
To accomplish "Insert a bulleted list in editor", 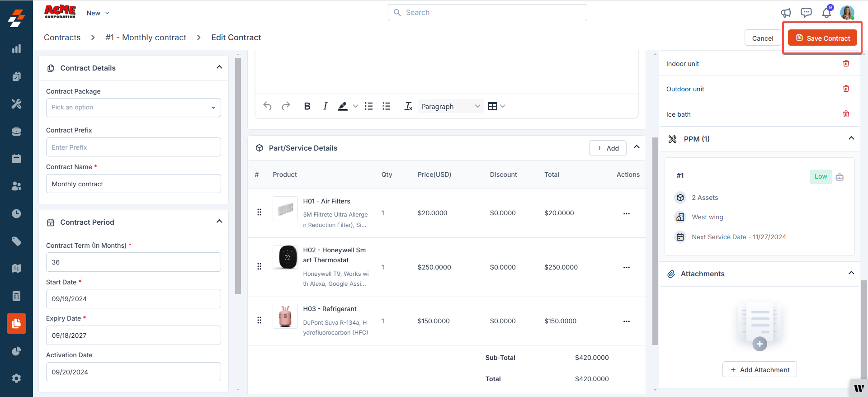I will click(x=369, y=106).
